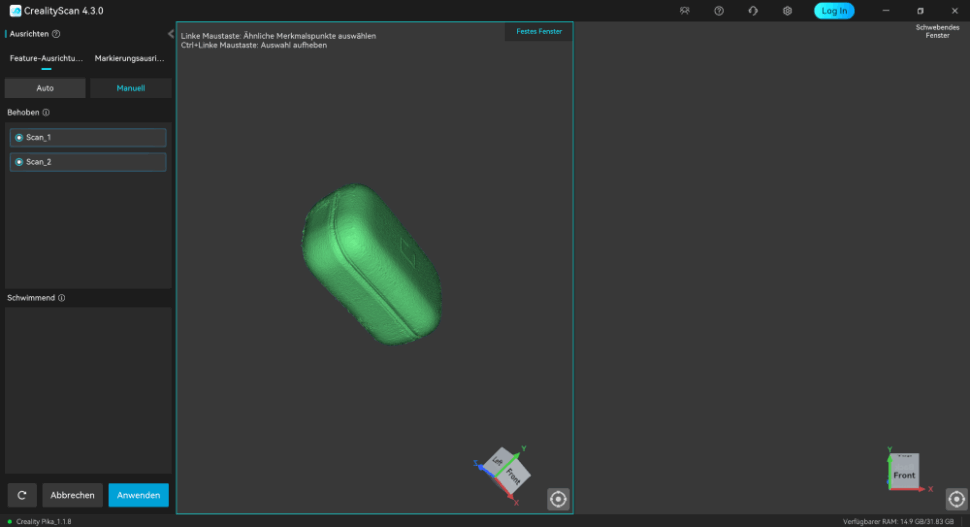970x527 pixels.
Task: Click the Front view cube in floating window
Action: coord(904,471)
